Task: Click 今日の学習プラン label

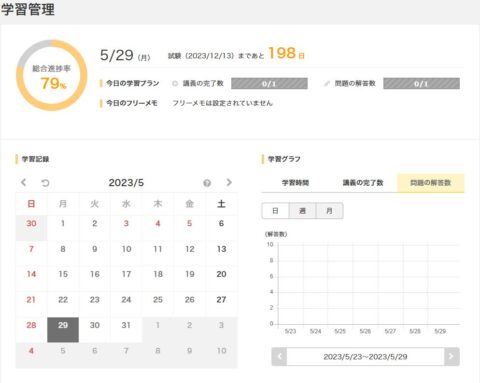Action: [132, 83]
